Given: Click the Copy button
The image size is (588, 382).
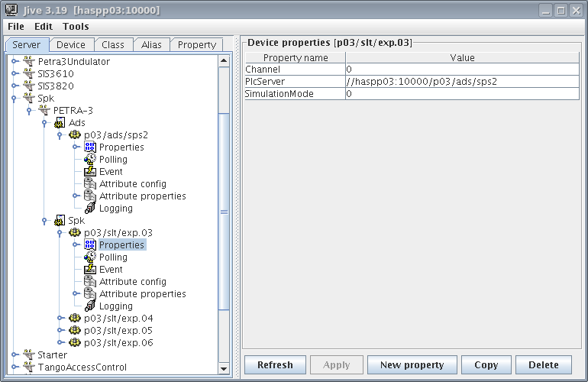Looking at the screenshot, I should [x=486, y=364].
